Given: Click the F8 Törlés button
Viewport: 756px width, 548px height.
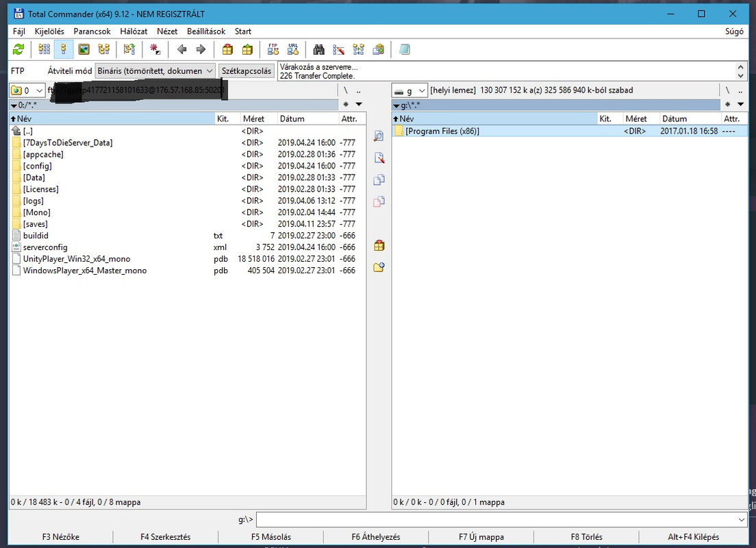Looking at the screenshot, I should click(x=586, y=537).
